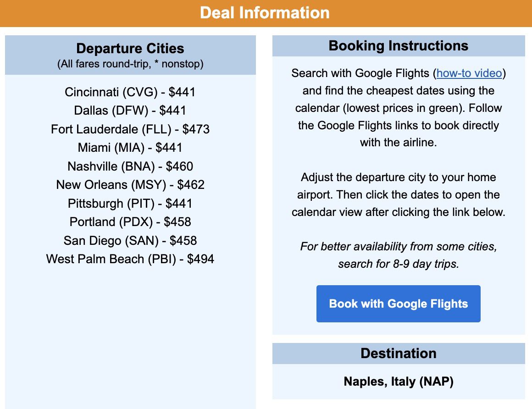Select the Cincinnati (CVG) $441 fare
The width and height of the screenshot is (532, 409).
(130, 92)
